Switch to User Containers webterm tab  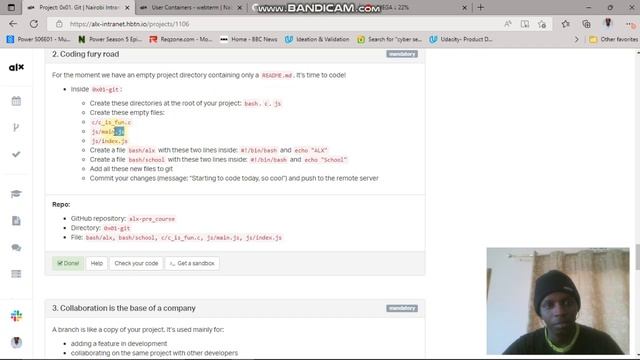pyautogui.click(x=191, y=7)
